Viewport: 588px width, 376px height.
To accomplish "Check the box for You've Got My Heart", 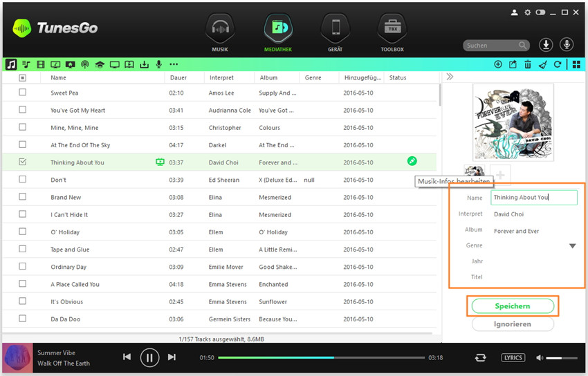I will click(23, 109).
